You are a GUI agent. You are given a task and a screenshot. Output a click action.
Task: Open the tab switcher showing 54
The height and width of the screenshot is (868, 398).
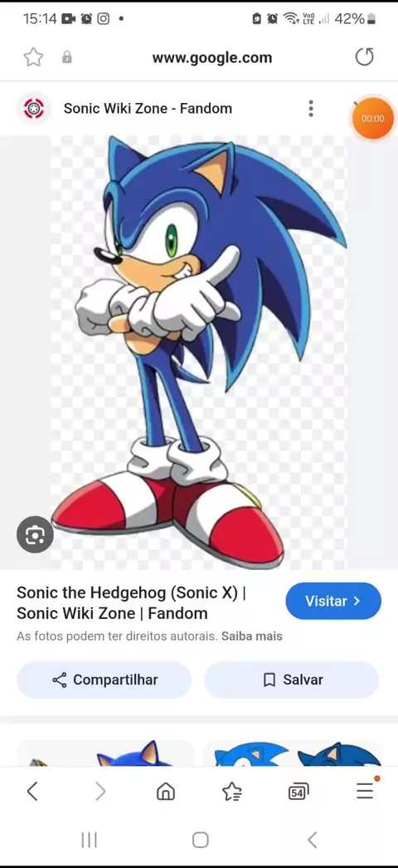pyautogui.click(x=298, y=792)
